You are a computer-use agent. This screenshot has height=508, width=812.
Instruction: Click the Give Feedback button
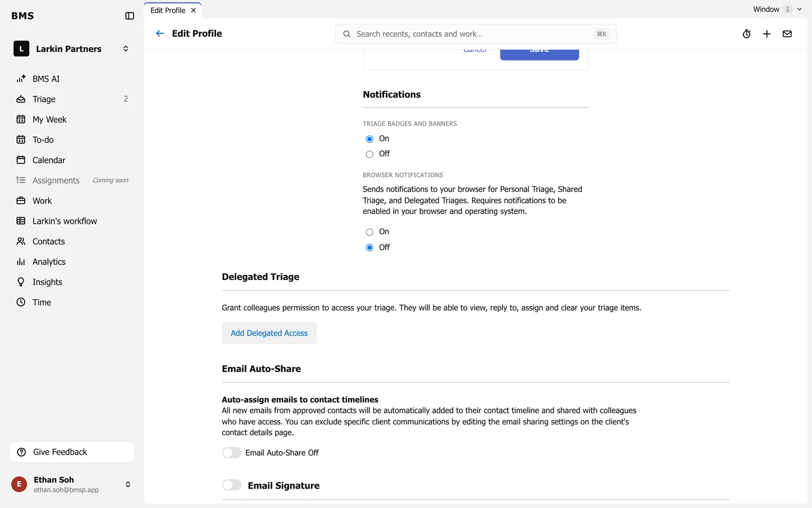[x=72, y=452]
